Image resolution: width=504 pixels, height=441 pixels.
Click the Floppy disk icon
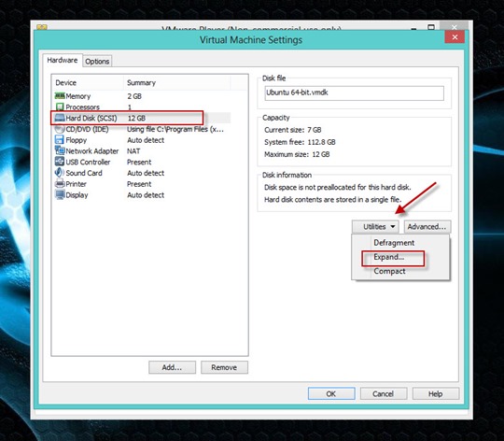tap(60, 140)
